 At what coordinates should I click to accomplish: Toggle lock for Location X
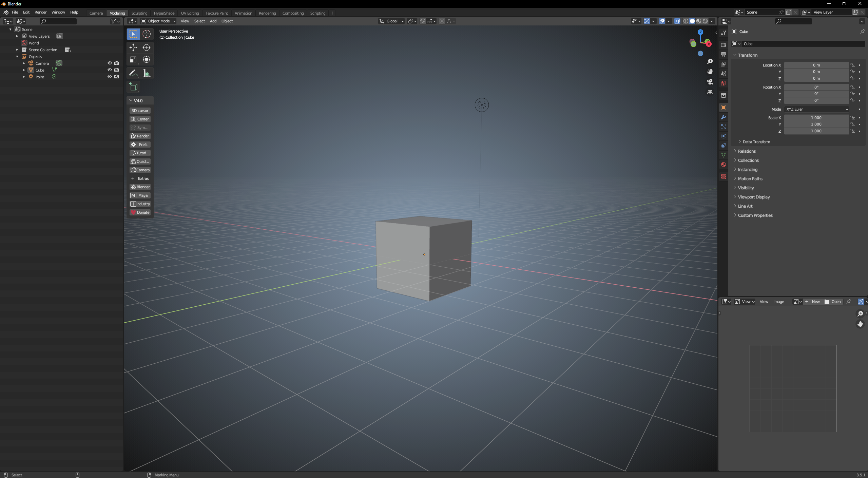click(x=853, y=65)
